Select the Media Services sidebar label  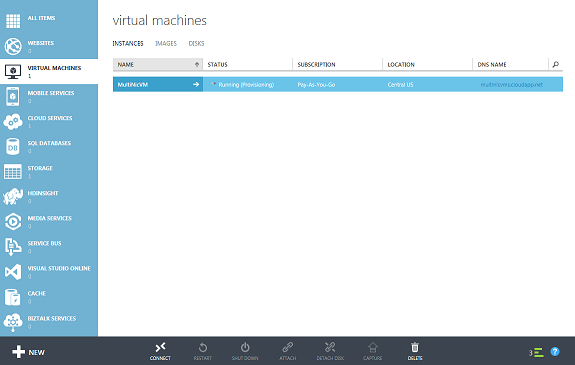tap(50, 218)
